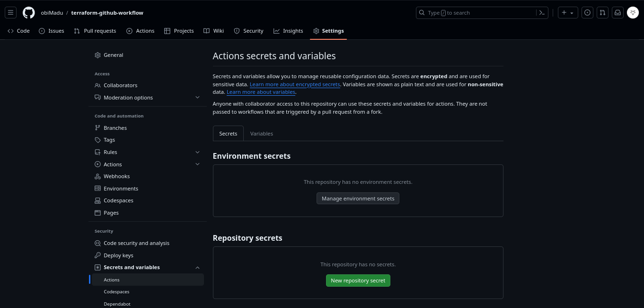Open the Pull requests tab

point(95,31)
